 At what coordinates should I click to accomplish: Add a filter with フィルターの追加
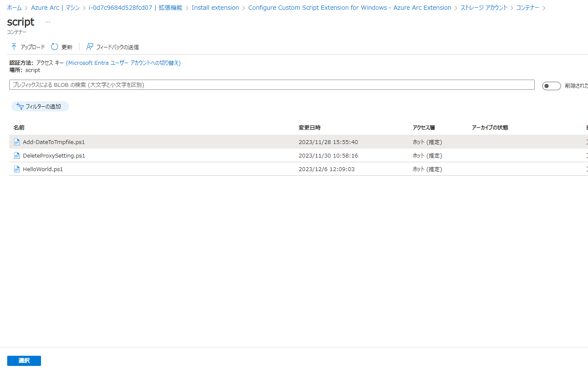pyautogui.click(x=40, y=106)
